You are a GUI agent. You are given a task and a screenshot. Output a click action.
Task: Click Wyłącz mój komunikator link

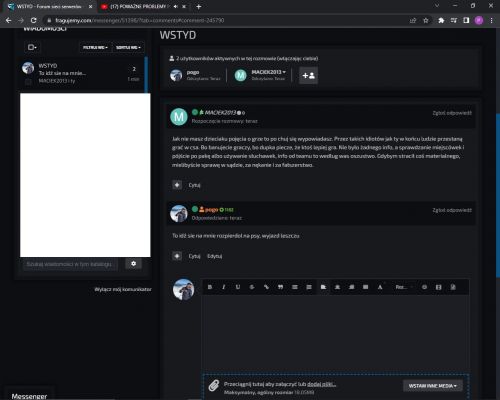coord(123,289)
